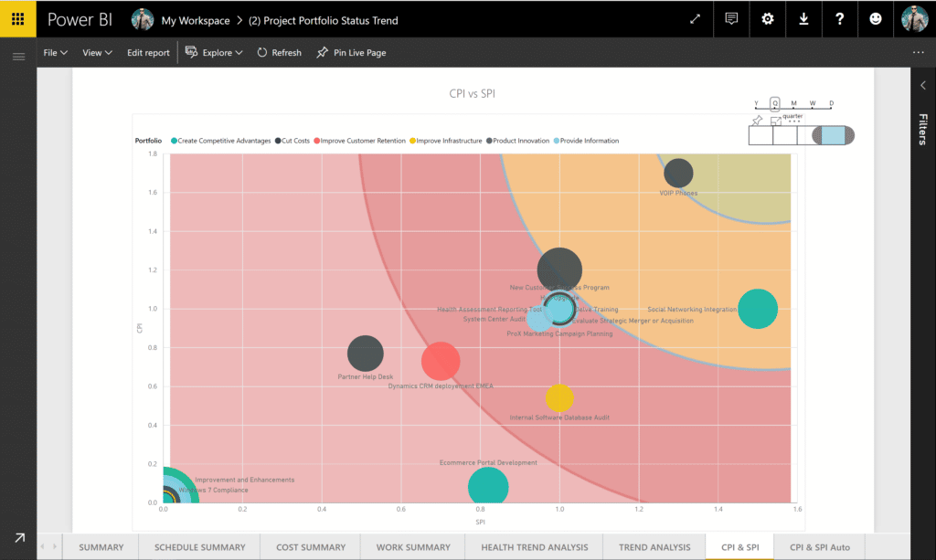Viewport: 936px width, 560px height.
Task: Set timeline granularity to Year (Y)
Action: [x=756, y=103]
